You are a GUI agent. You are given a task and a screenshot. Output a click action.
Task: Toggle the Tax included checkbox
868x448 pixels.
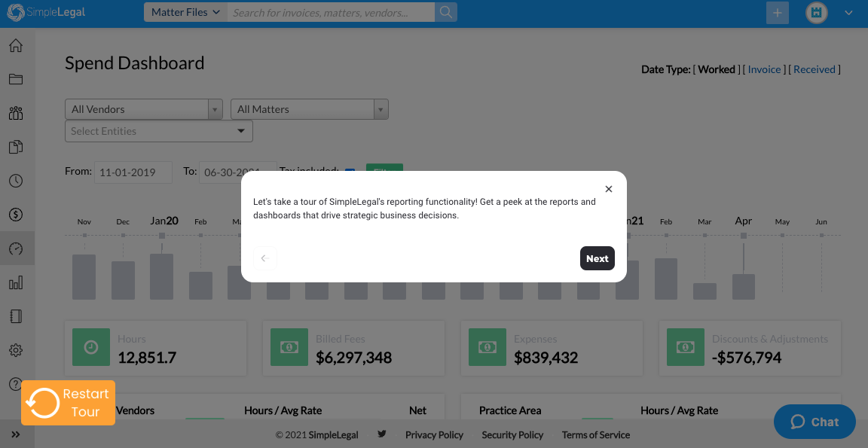350,172
